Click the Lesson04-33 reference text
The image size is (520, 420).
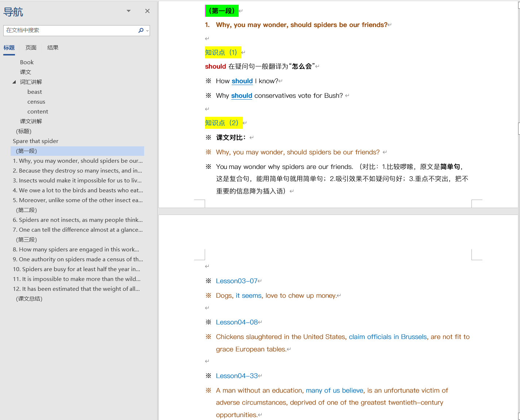[x=237, y=376]
